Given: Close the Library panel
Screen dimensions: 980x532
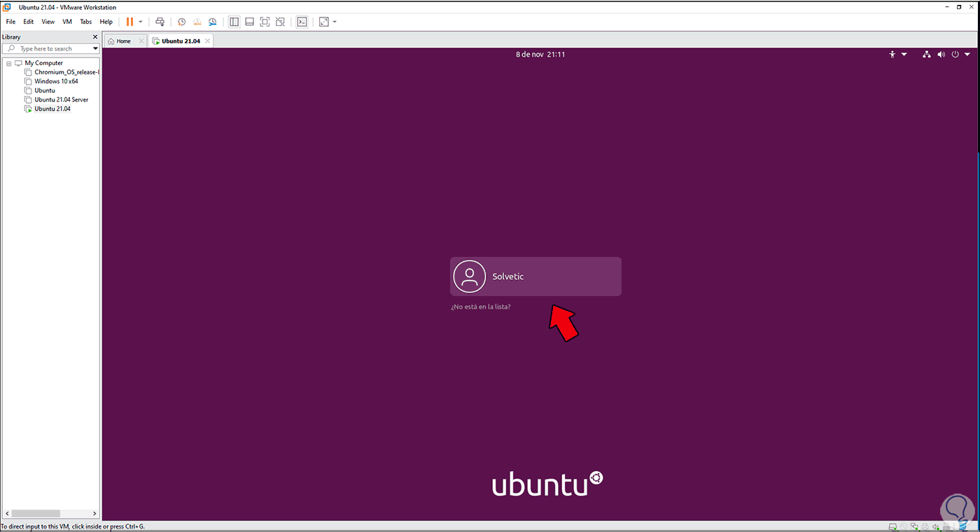Looking at the screenshot, I should tap(95, 37).
